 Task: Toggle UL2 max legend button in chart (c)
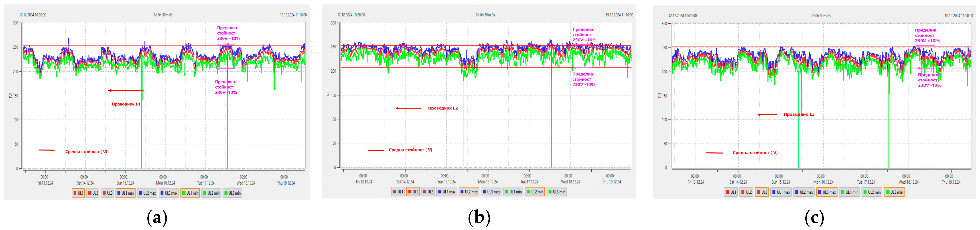pyautogui.click(x=803, y=192)
